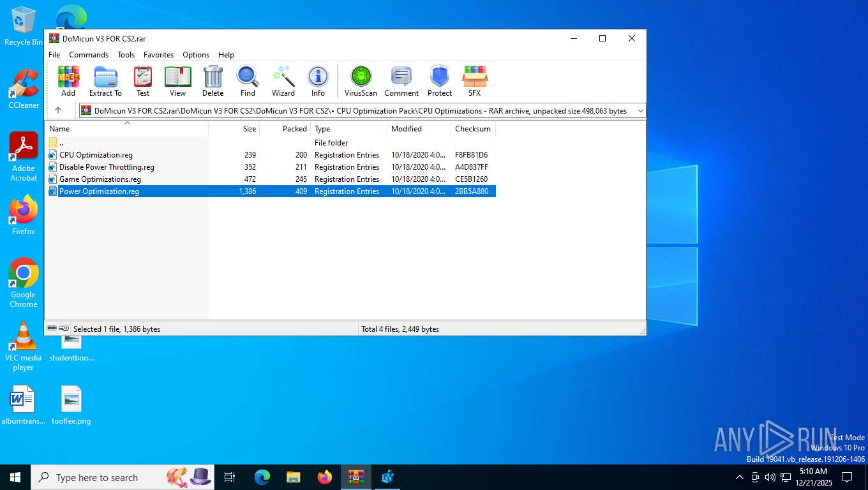Screen dimensions: 868x490
Task: Sort by Size column header
Action: (234, 128)
